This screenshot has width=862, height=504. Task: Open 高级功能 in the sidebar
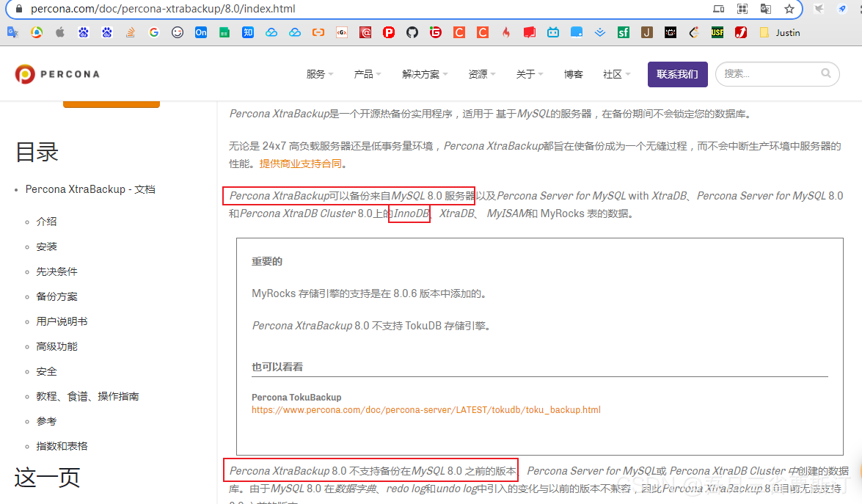coord(57,347)
